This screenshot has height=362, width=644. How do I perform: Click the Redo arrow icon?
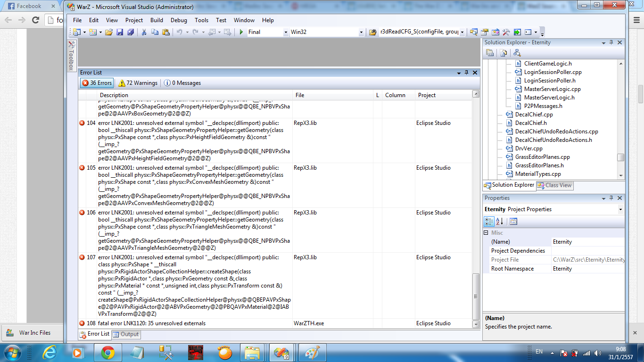tap(195, 32)
